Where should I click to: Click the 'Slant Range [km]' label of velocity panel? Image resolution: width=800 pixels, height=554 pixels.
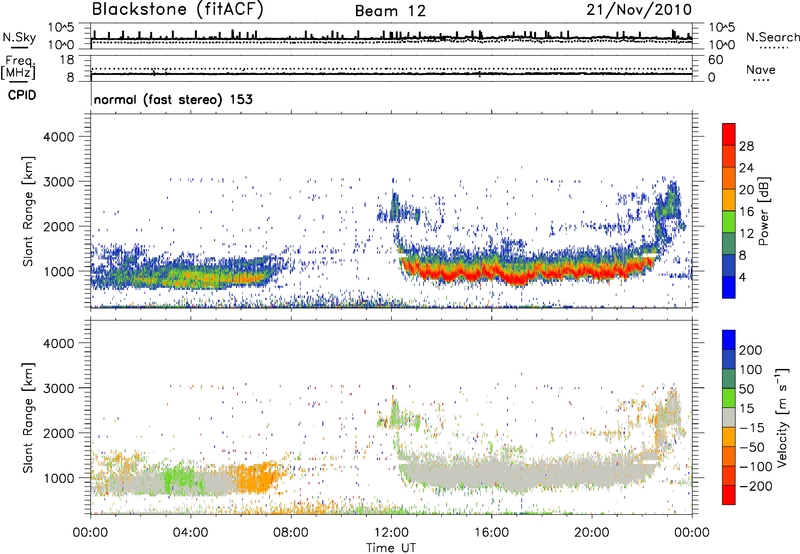pos(28,417)
